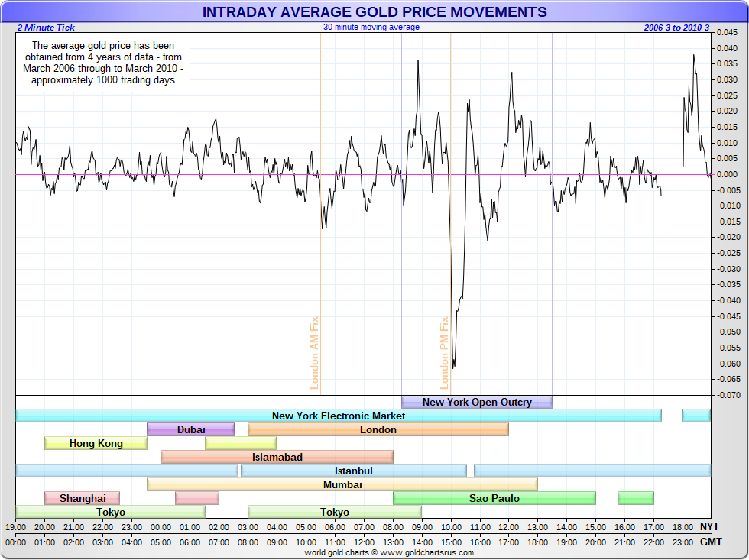Select the 'Hong Kong' session bar
This screenshot has width=749, height=560.
click(96, 444)
